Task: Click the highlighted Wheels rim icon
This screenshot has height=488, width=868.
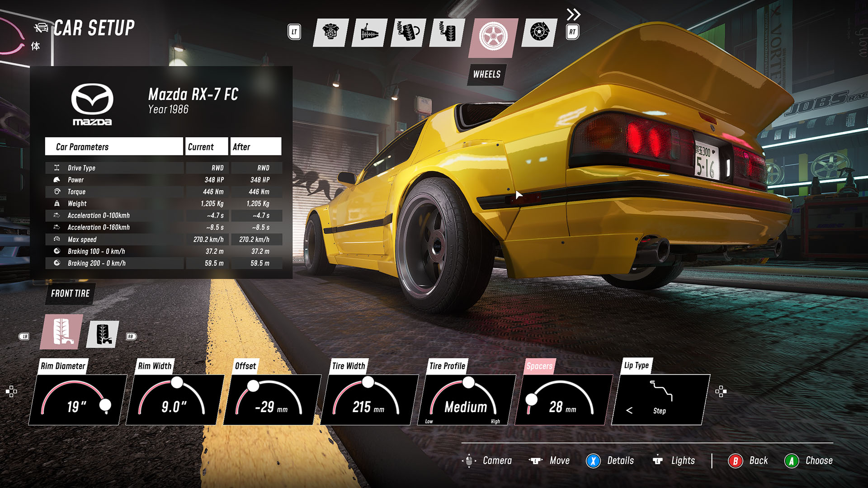Action: click(493, 37)
